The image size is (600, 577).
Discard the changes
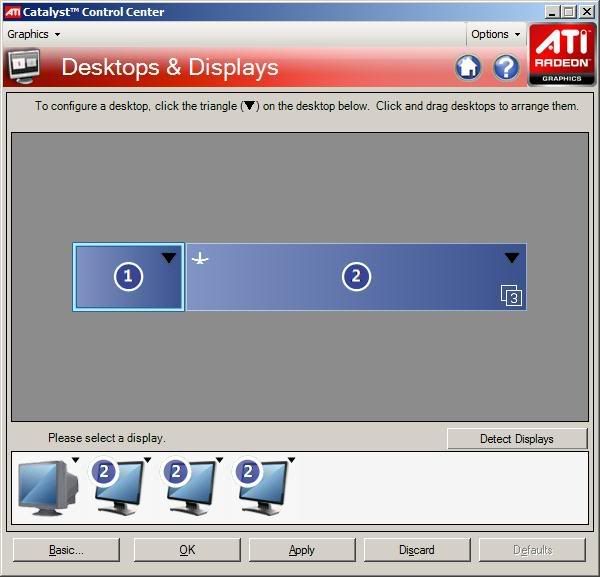click(417, 550)
